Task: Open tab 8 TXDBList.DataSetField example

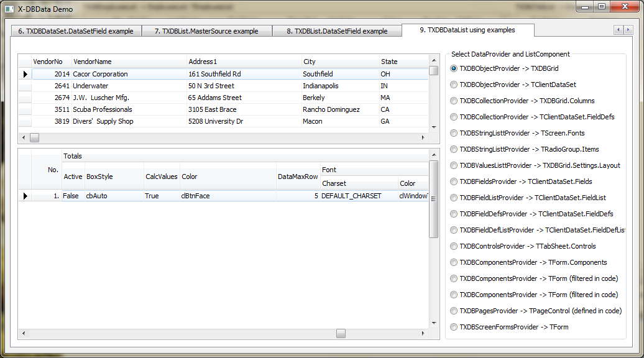Action: (336, 31)
